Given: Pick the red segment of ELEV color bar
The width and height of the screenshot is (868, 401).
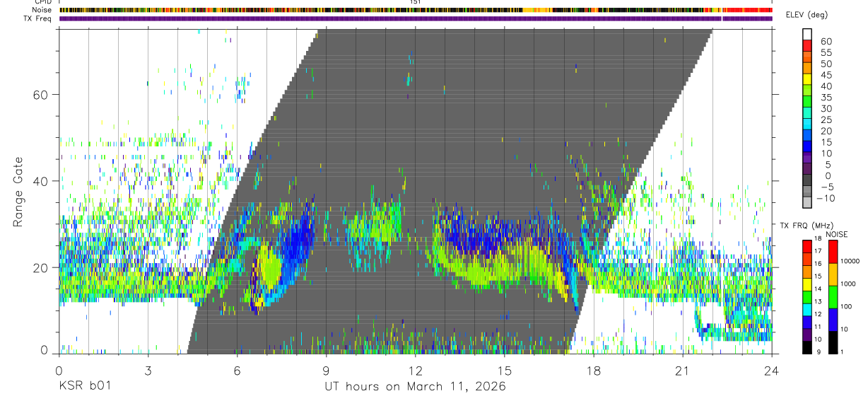Looking at the screenshot, I should pos(807,47).
